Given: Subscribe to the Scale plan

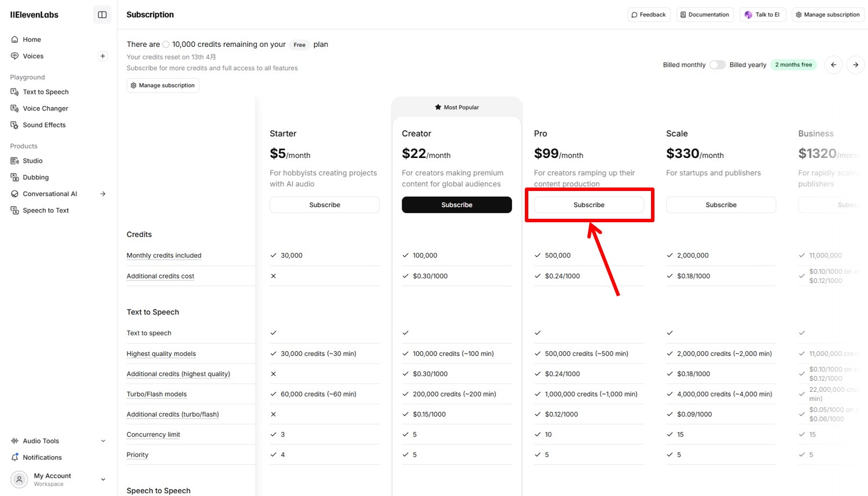Looking at the screenshot, I should pyautogui.click(x=721, y=205).
